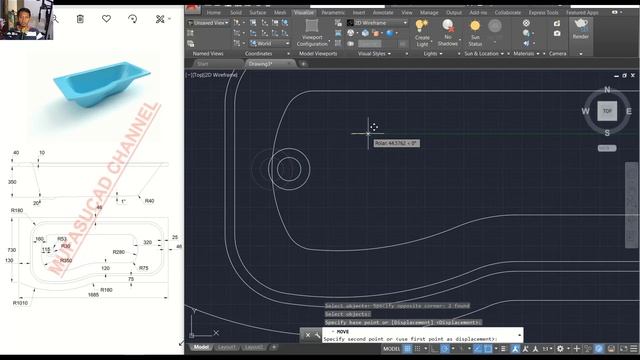Expand the Lights panel
This screenshot has width=640, height=360.
(x=433, y=53)
